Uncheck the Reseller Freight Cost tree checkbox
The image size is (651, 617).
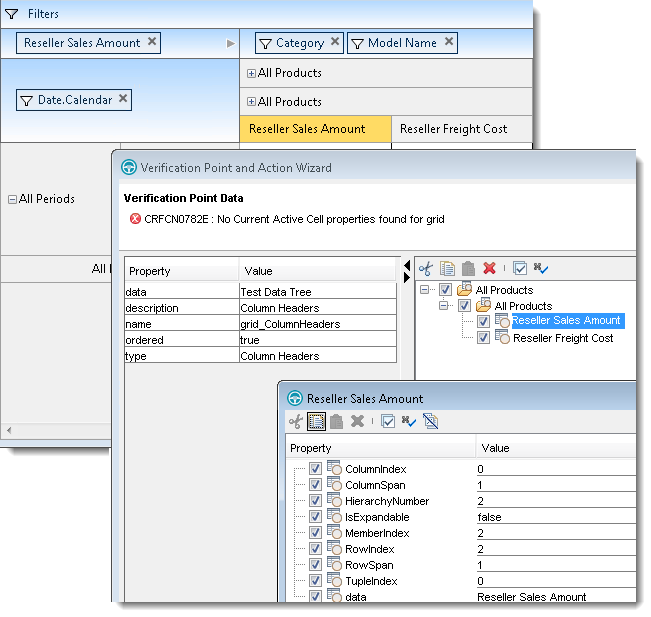click(x=484, y=338)
